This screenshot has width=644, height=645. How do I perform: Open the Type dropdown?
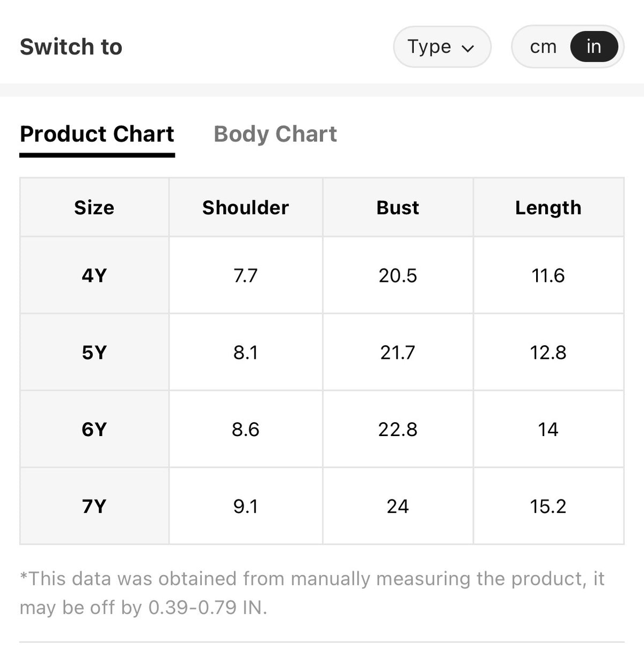(442, 47)
